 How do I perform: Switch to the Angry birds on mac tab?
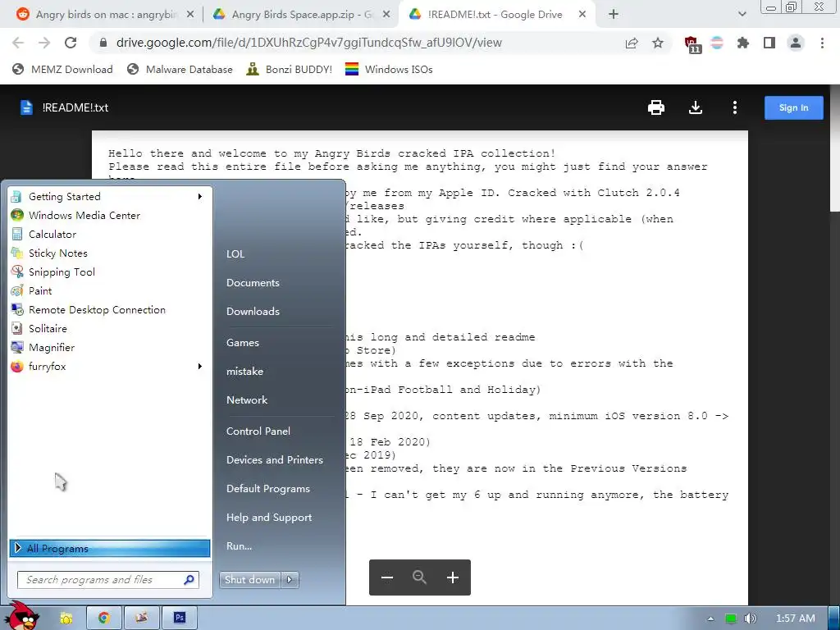point(106,15)
